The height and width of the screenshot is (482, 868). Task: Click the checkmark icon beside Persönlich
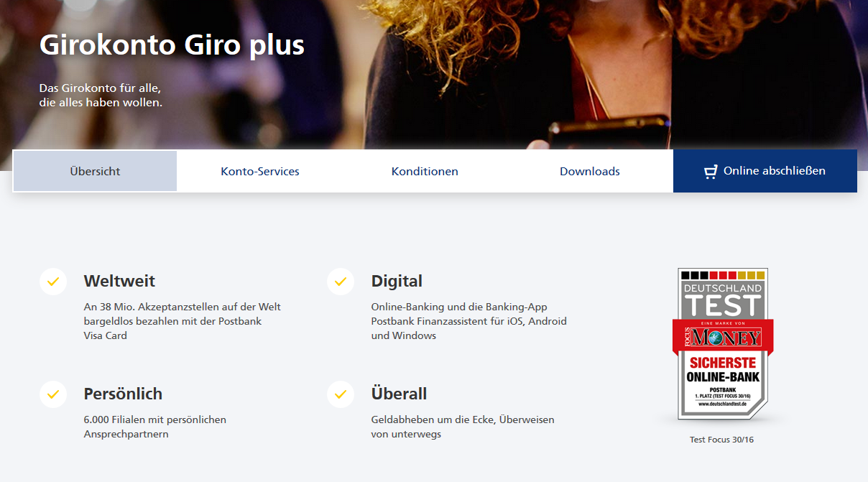53,394
